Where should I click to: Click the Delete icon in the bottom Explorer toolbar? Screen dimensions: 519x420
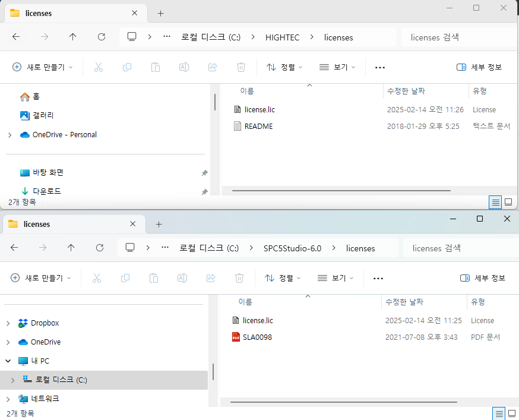pyautogui.click(x=239, y=278)
